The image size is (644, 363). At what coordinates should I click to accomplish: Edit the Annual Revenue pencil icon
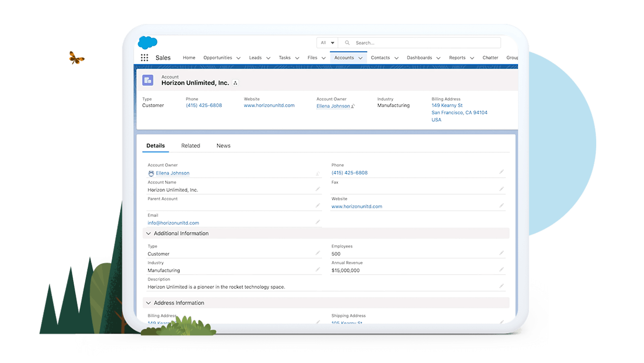pyautogui.click(x=501, y=269)
